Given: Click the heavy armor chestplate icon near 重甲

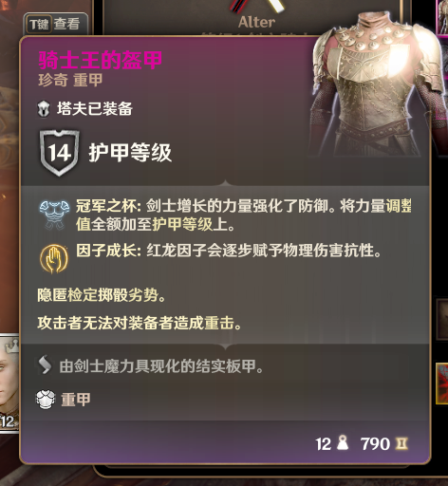Looking at the screenshot, I should [46, 400].
